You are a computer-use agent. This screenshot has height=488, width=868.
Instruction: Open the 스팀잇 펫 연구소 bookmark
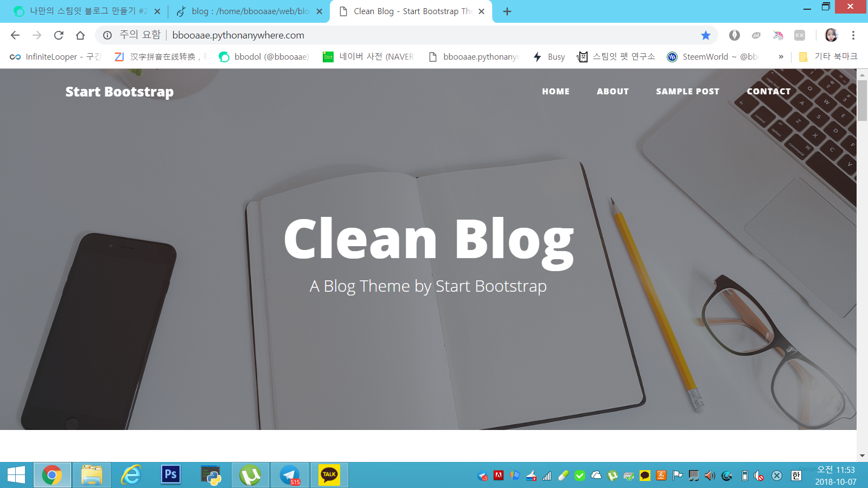[616, 56]
